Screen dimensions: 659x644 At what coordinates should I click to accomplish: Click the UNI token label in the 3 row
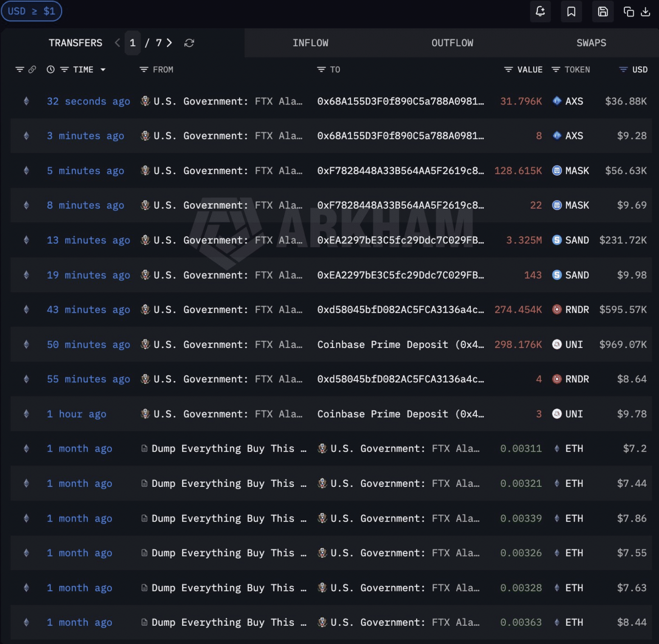pos(574,414)
